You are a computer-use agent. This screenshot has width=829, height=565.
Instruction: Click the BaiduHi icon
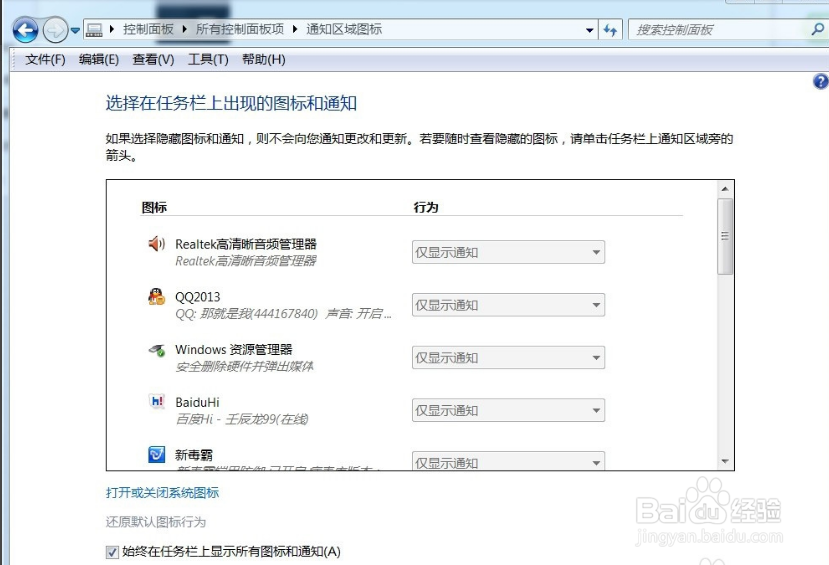click(x=156, y=402)
